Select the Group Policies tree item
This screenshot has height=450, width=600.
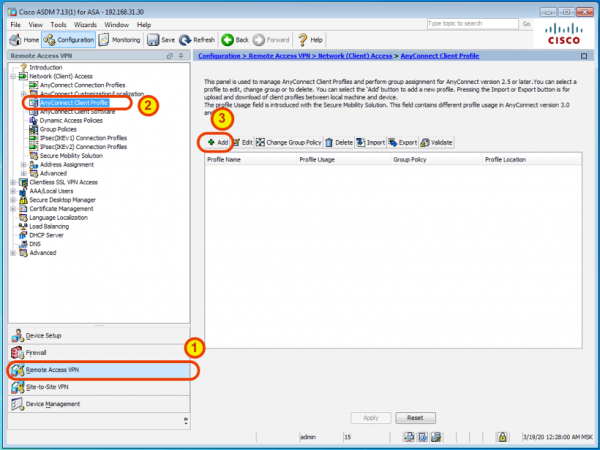click(61, 129)
